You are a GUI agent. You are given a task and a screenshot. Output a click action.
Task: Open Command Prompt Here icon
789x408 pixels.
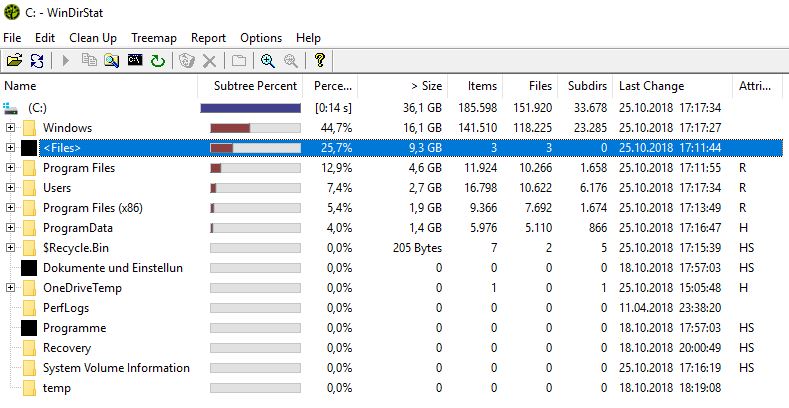[x=135, y=61]
